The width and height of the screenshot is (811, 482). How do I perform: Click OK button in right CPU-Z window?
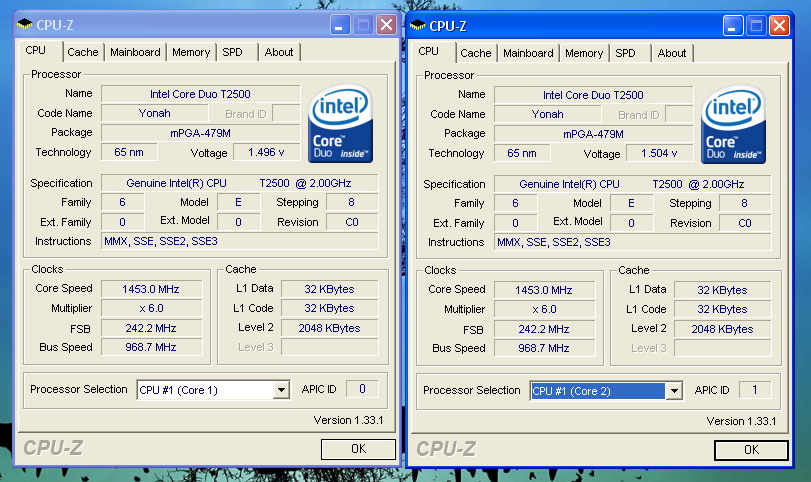(x=751, y=450)
